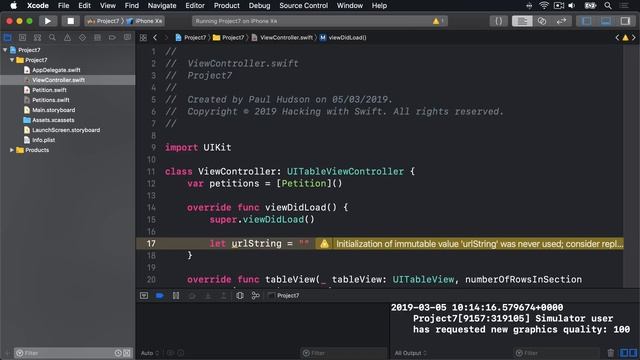
Task: Open the Issue navigator warning triangle
Action: click(67, 38)
